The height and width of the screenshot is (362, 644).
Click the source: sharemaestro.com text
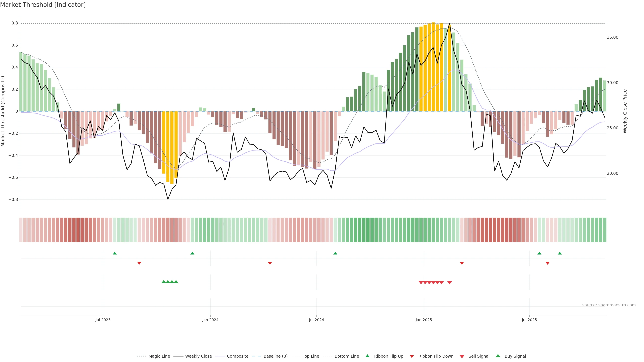(609, 305)
